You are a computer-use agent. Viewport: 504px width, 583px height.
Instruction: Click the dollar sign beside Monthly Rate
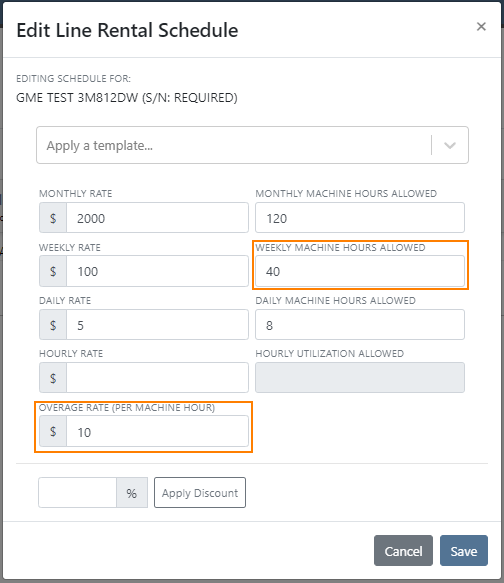point(53,218)
